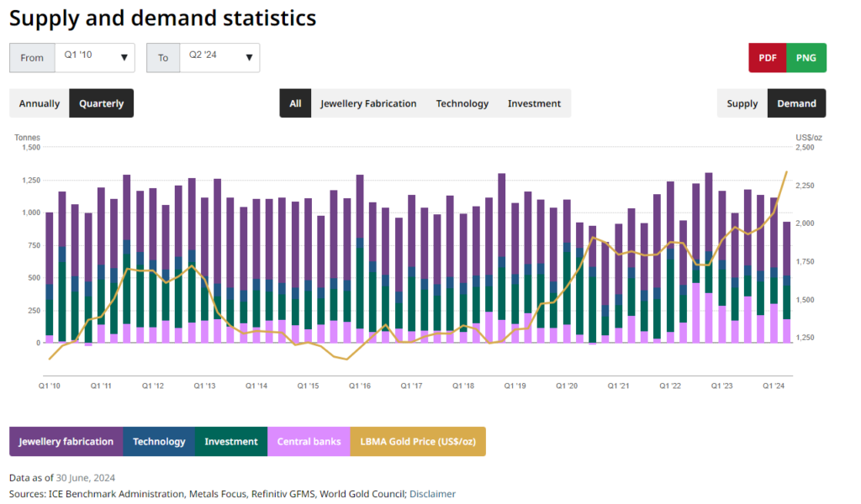Screen dimensions: 861x504
Task: Click the dropdown arrow beside Q2 '24
Action: pyautogui.click(x=250, y=57)
